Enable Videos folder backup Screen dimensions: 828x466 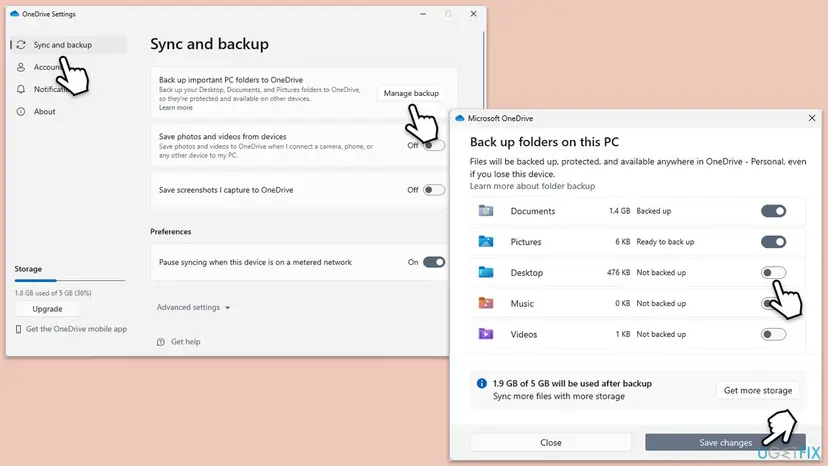click(774, 334)
